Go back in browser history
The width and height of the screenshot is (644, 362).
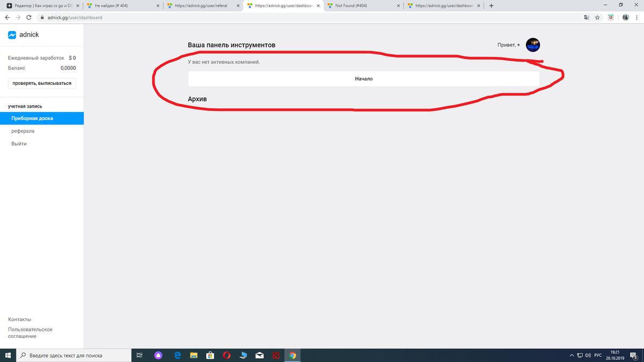tap(7, 17)
